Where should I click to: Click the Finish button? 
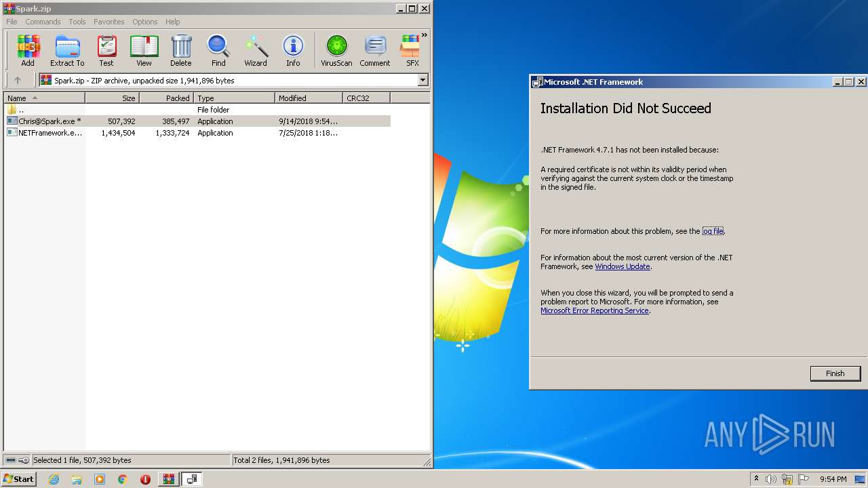[x=835, y=373]
